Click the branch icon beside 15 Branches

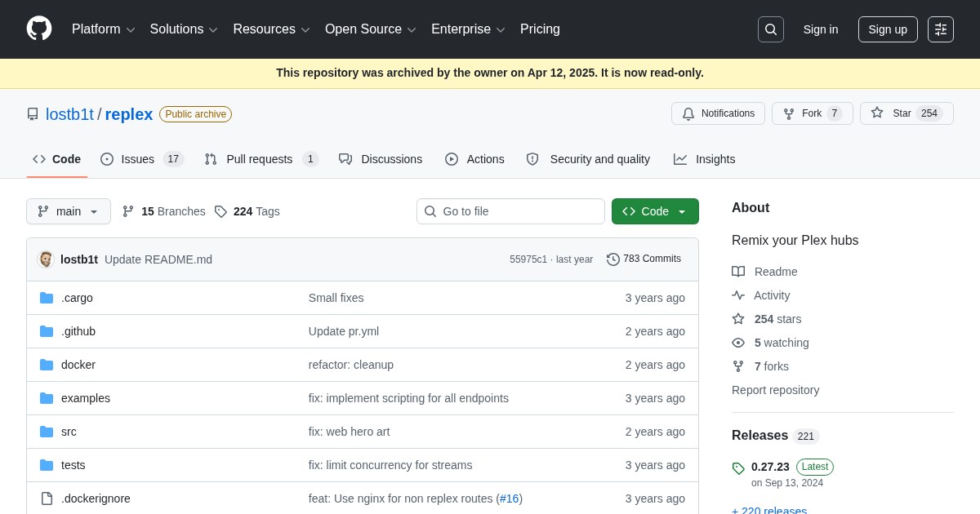128,211
